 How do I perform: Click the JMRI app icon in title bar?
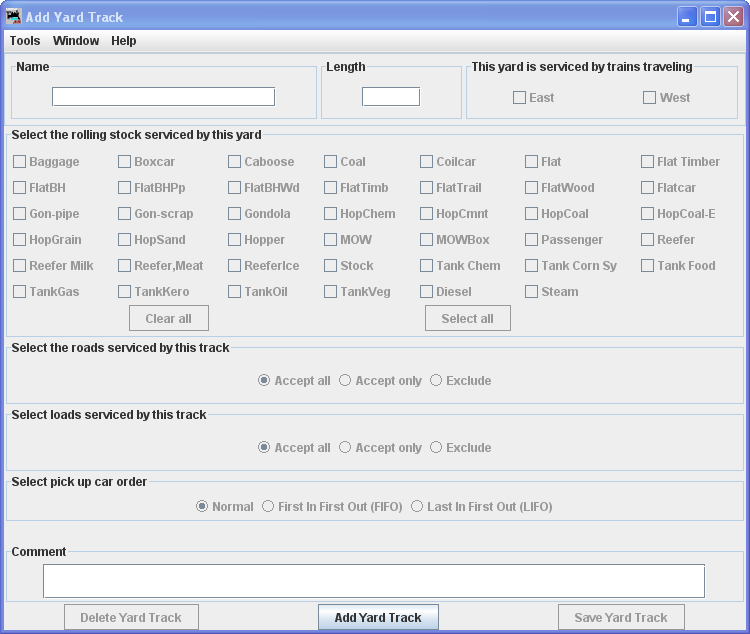(13, 17)
